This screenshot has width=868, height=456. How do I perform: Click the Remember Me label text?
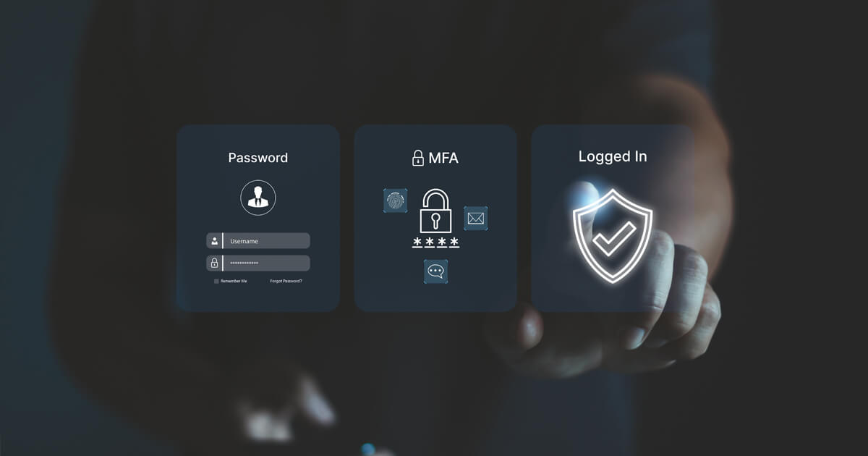pyautogui.click(x=234, y=281)
